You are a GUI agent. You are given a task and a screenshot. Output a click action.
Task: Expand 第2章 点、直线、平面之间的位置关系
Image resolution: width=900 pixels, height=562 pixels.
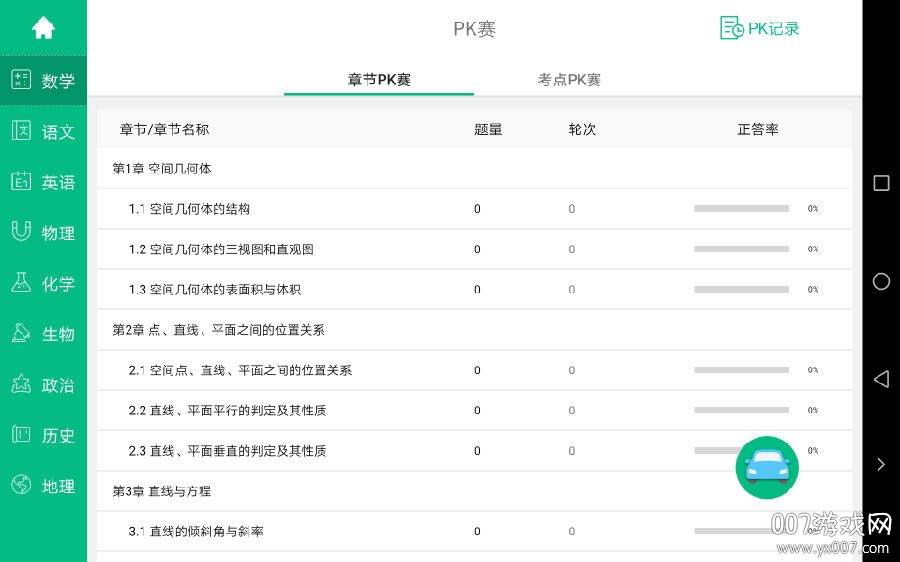pyautogui.click(x=218, y=330)
